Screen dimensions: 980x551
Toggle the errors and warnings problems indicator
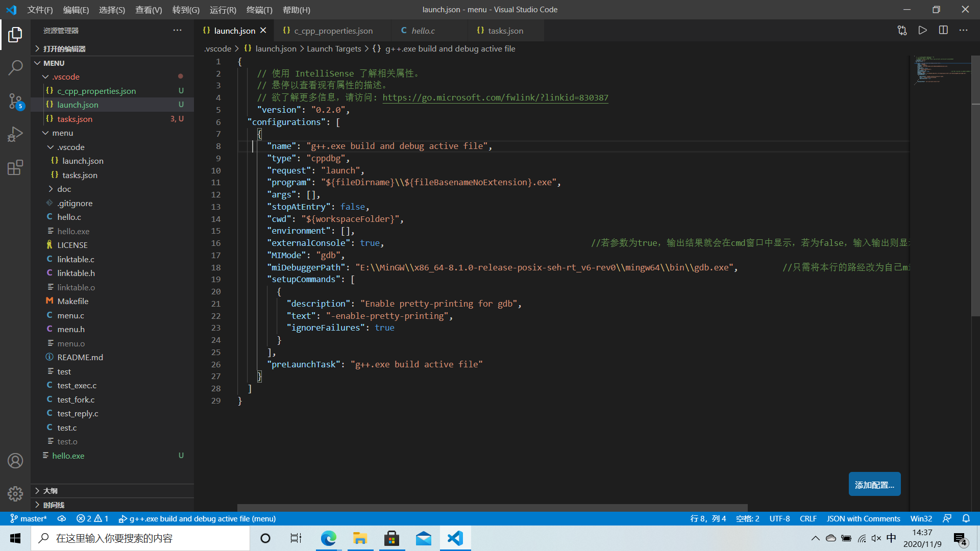pos(92,518)
